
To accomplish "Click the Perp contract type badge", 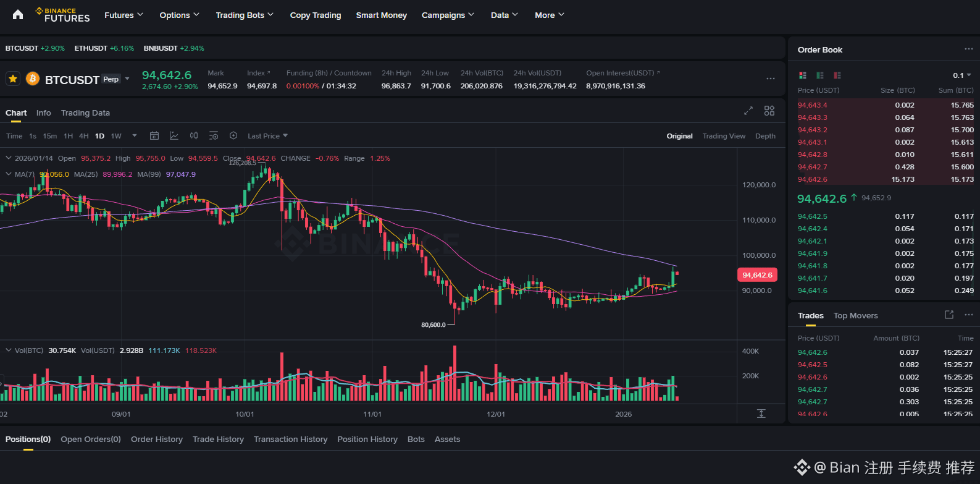I will [x=111, y=79].
